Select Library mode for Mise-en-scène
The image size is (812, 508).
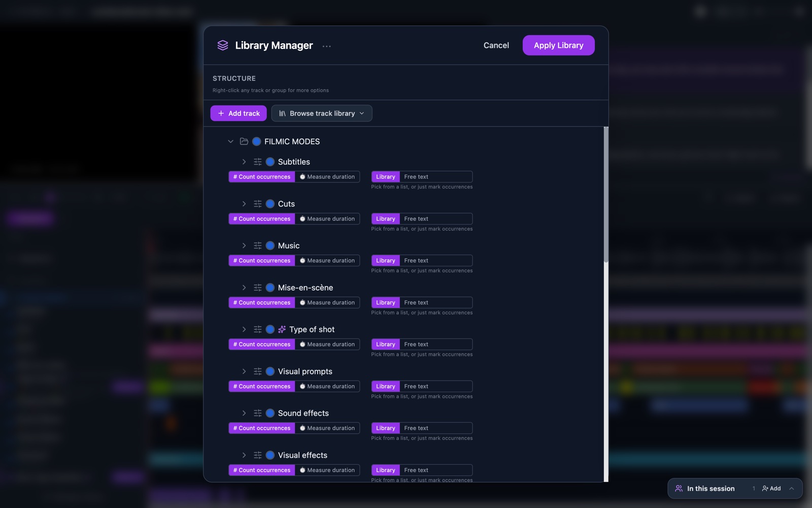(386, 303)
